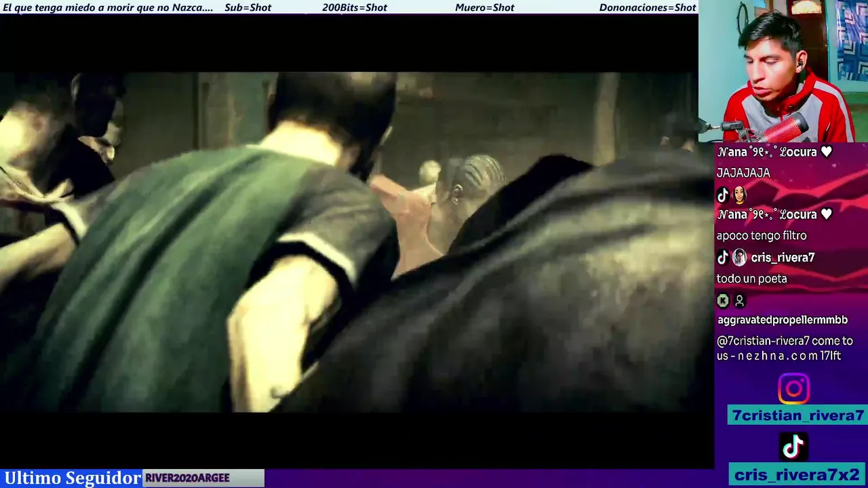Click the '@7cristian-rivera7 come to us' message
The width and height of the screenshot is (868, 488).
click(785, 348)
